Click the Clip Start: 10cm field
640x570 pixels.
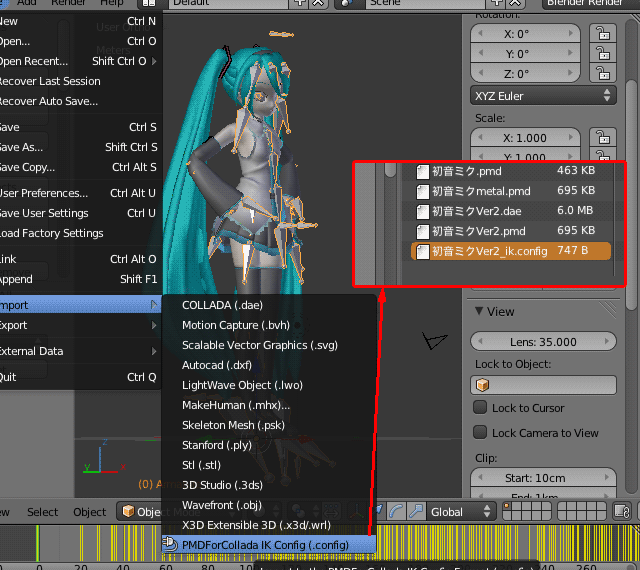(x=543, y=477)
